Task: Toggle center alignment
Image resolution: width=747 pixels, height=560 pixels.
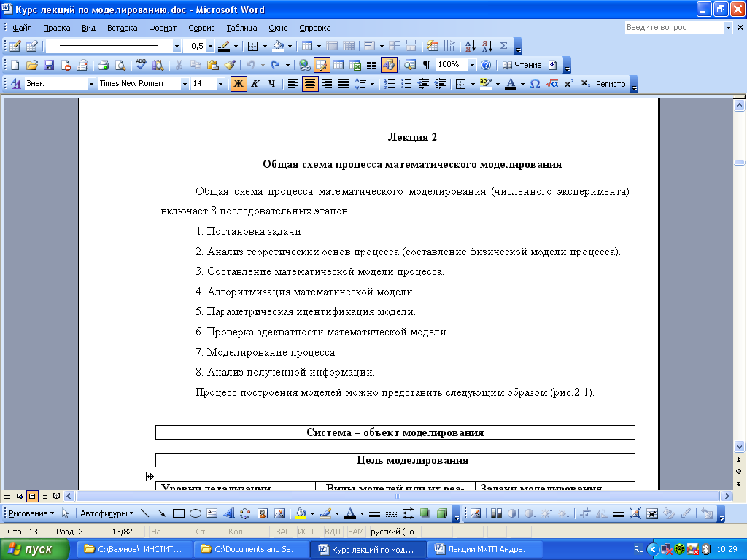Action: (309, 84)
